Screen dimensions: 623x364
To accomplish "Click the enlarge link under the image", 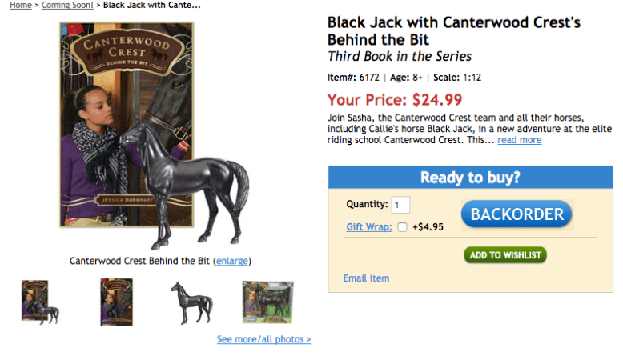I will click(232, 261).
